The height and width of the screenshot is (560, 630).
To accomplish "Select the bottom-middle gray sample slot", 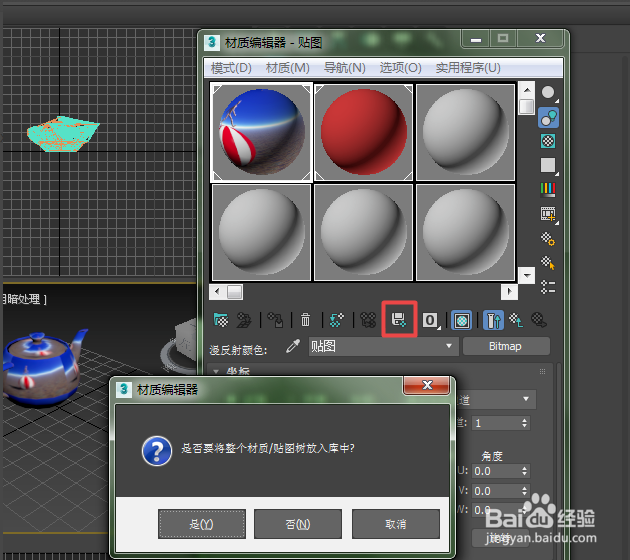I will click(x=364, y=233).
